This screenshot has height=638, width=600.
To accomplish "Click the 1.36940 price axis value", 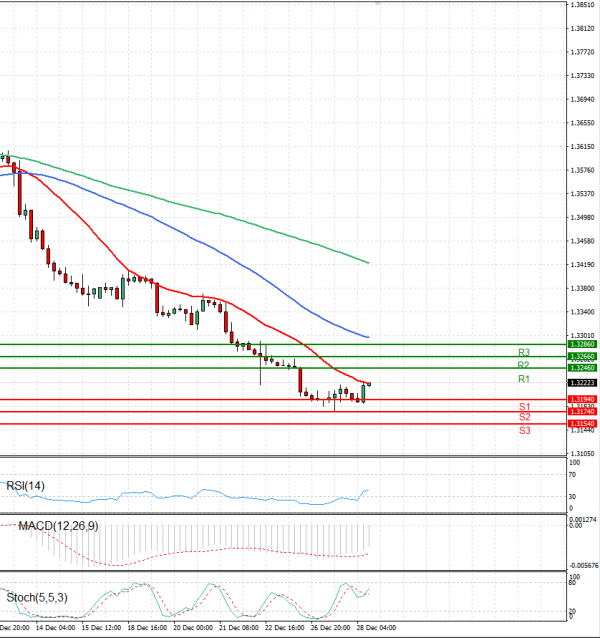I will tap(583, 99).
